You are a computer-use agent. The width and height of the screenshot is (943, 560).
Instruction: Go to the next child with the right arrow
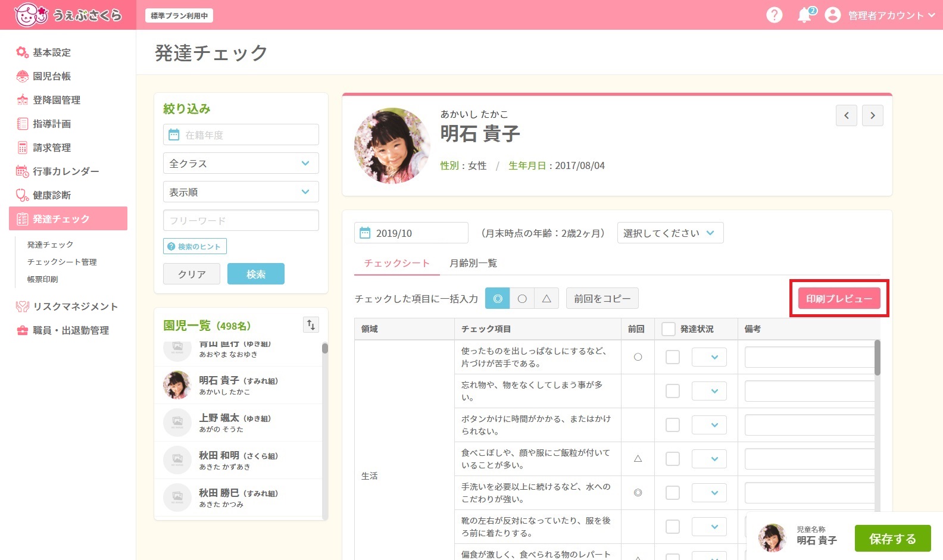click(x=873, y=115)
